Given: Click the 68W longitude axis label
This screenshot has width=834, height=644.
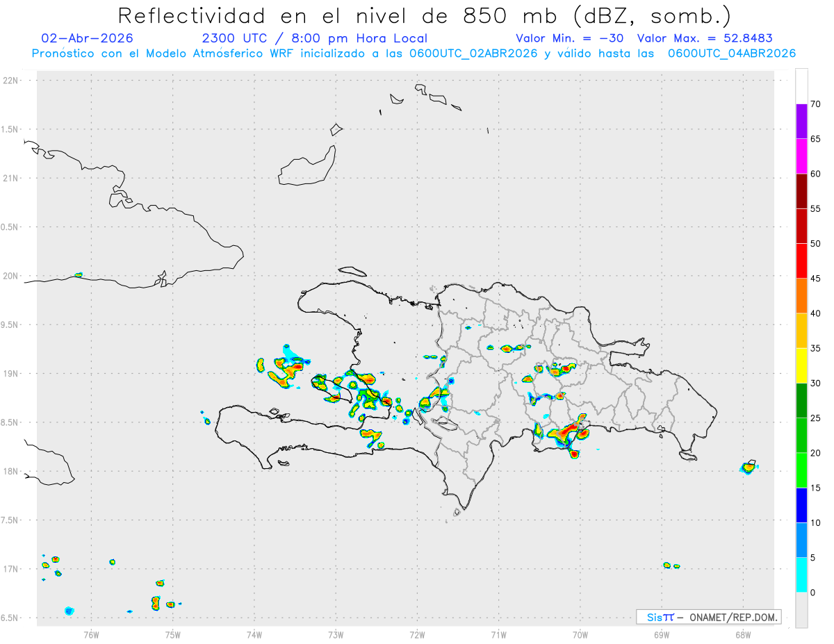Looking at the screenshot, I should [742, 634].
